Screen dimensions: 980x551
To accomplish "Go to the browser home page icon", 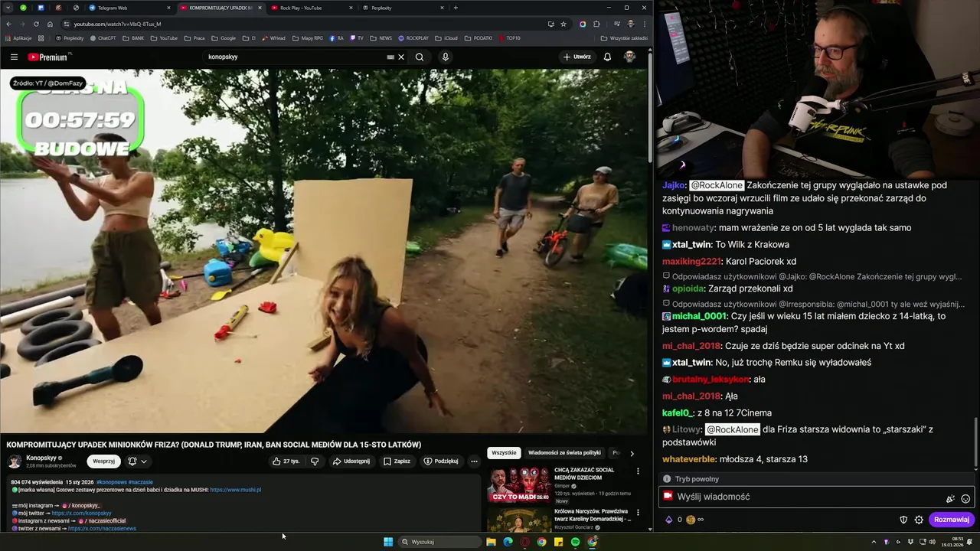I will pyautogui.click(x=50, y=24).
